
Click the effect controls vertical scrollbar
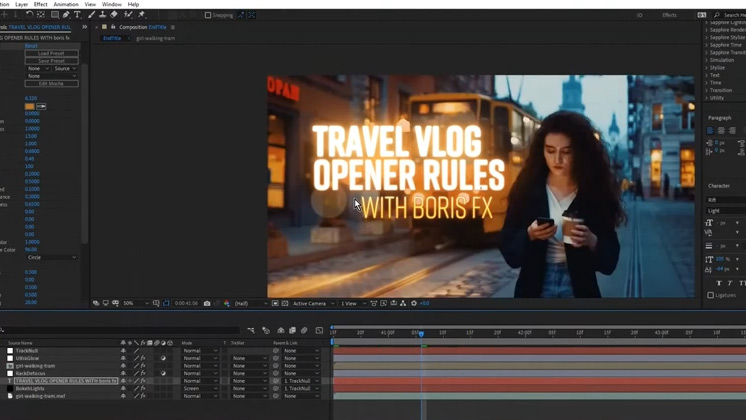click(x=85, y=152)
